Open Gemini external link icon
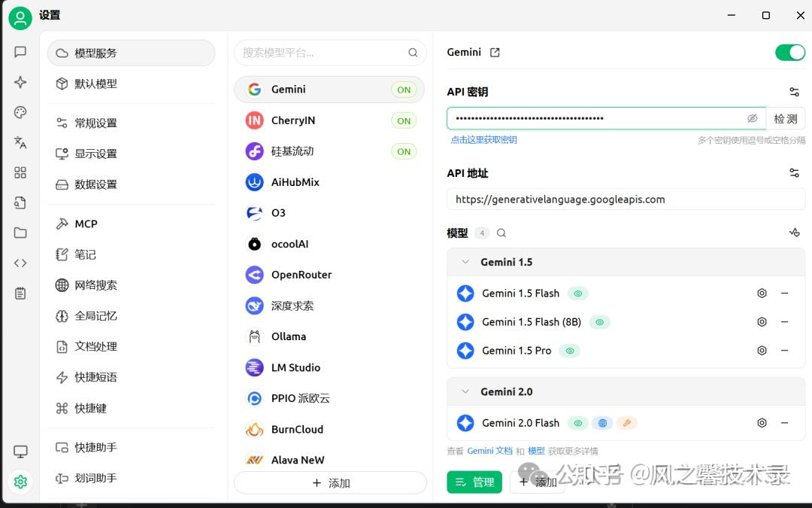This screenshot has width=812, height=508. (495, 53)
